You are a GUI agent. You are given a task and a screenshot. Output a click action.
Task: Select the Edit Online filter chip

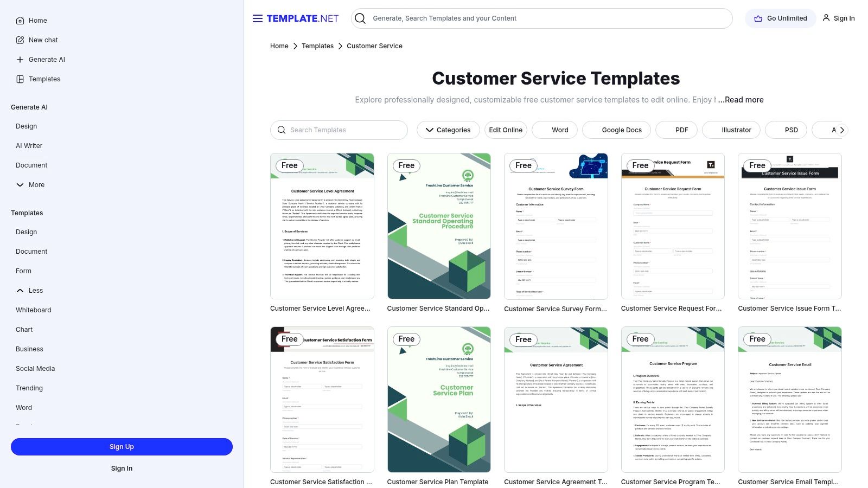coord(506,130)
